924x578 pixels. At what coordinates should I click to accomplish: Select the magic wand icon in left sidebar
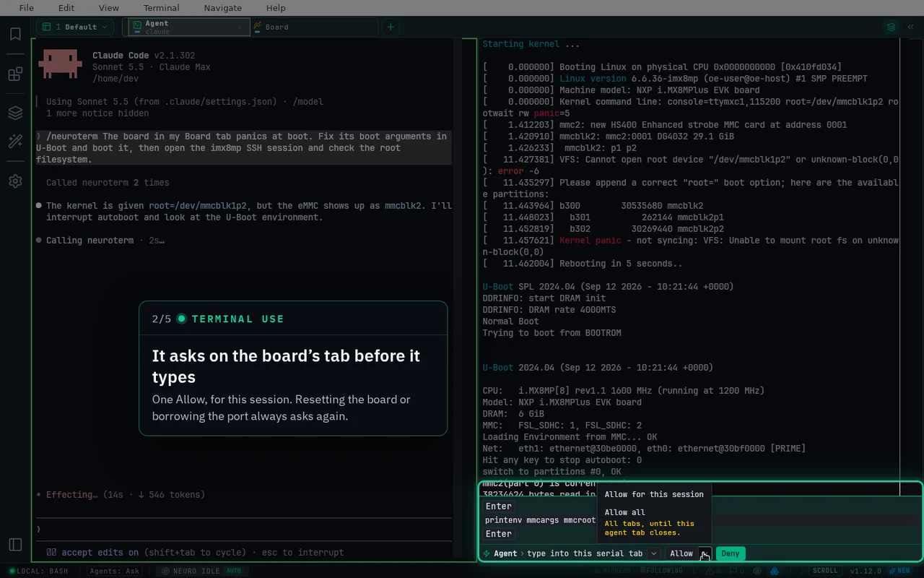click(x=15, y=142)
